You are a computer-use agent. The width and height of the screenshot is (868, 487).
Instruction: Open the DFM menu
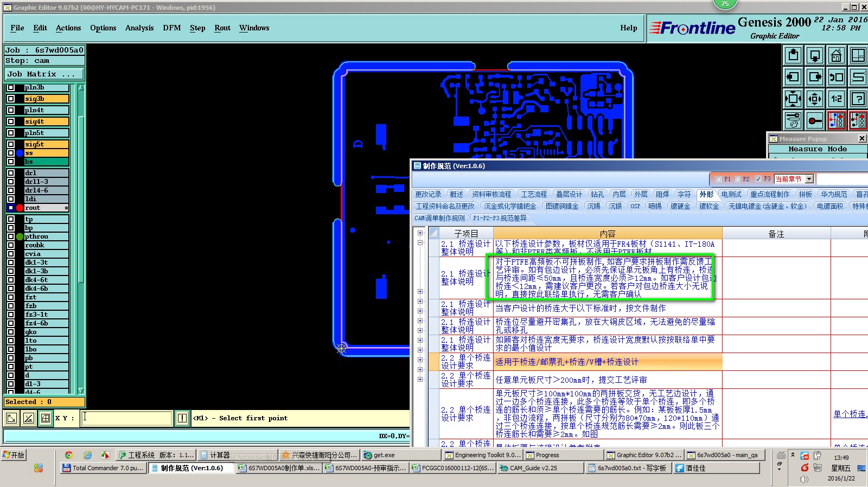(172, 28)
